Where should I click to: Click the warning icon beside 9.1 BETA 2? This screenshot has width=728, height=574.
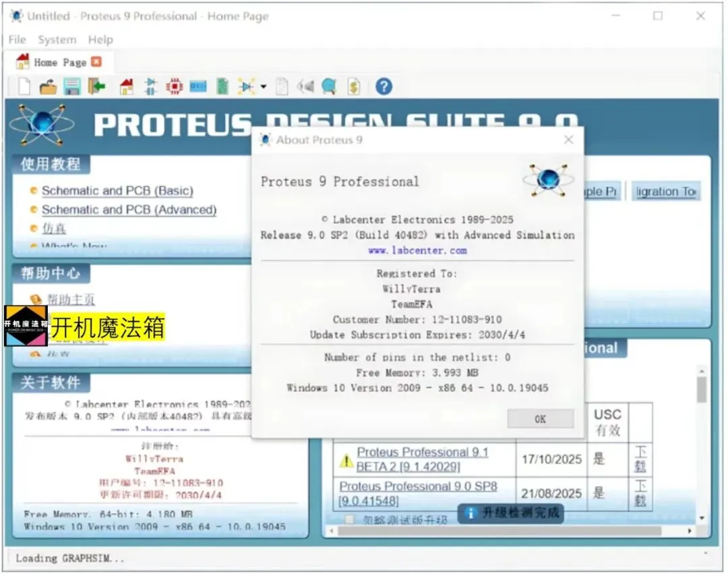[x=346, y=460]
